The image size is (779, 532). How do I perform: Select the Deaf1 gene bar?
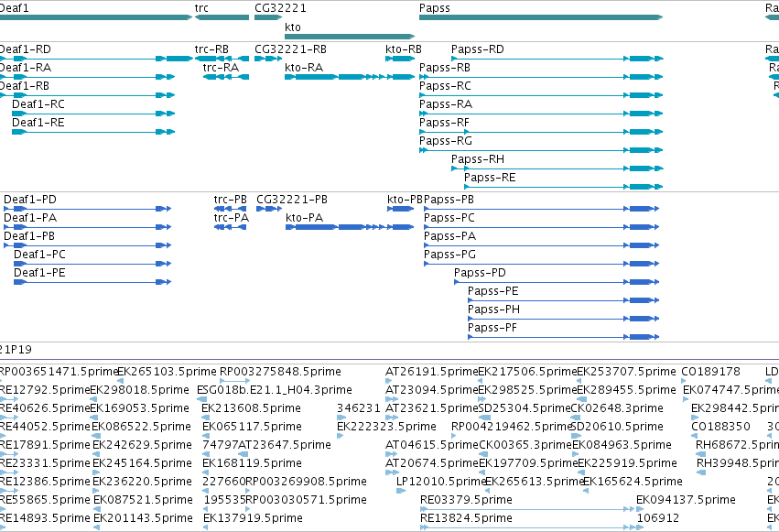click(96, 17)
